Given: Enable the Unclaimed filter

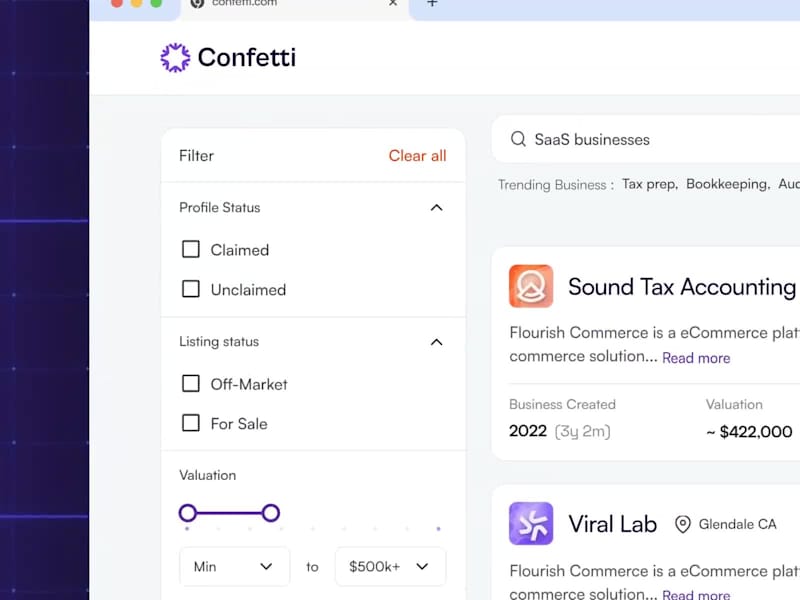Looking at the screenshot, I should pyautogui.click(x=191, y=289).
